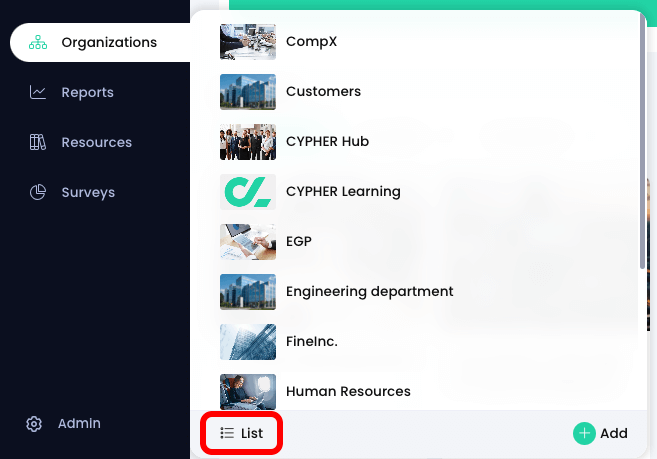Viewport: 657px width, 459px height.
Task: Click the Reports chart icon
Action: [x=38, y=92]
